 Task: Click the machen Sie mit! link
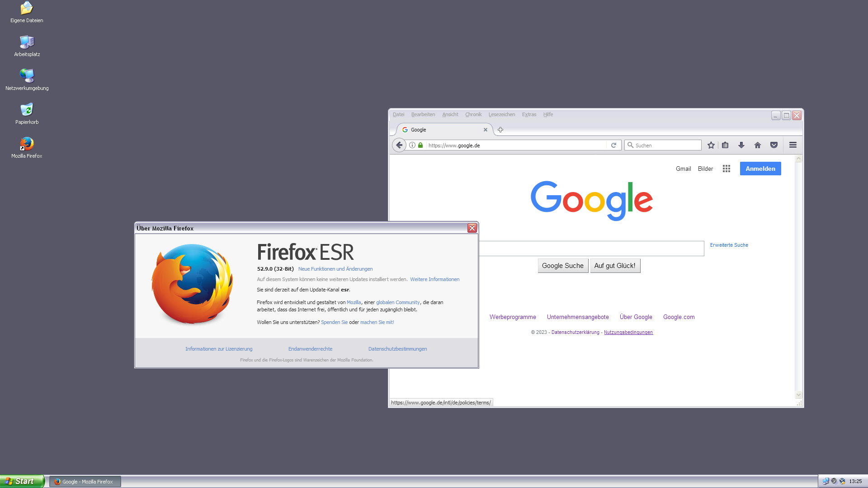377,322
